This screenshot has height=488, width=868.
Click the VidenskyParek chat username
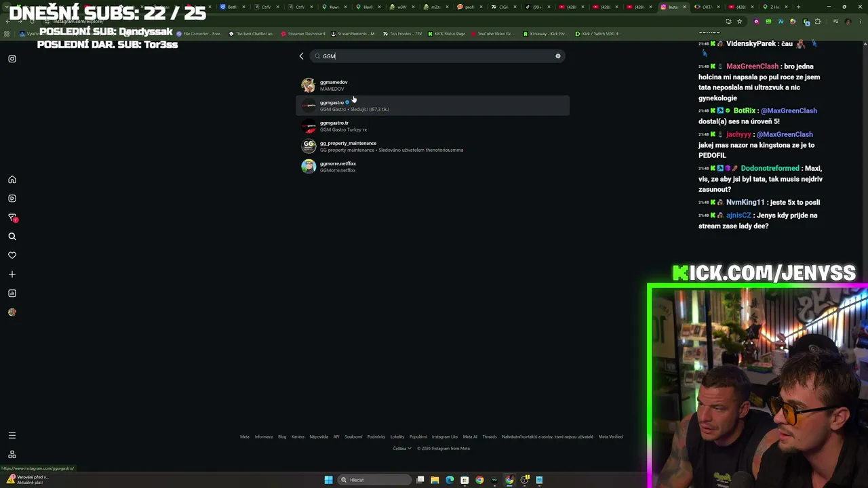[x=750, y=44]
